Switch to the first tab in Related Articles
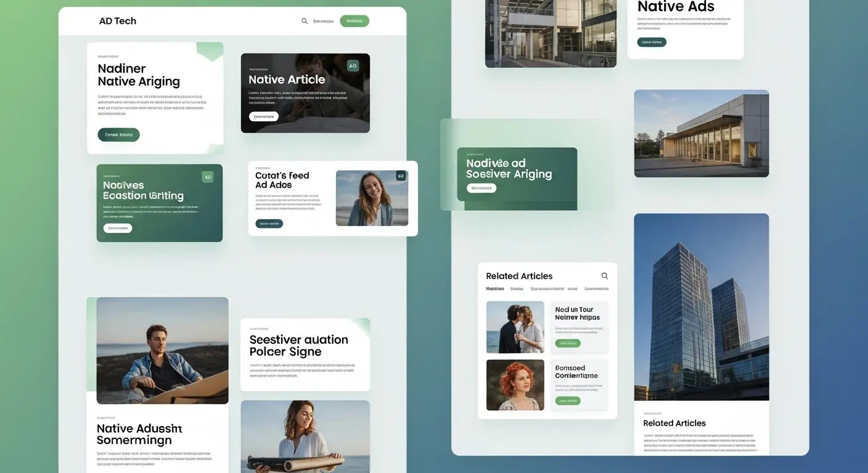Image resolution: width=868 pixels, height=473 pixels. click(495, 288)
